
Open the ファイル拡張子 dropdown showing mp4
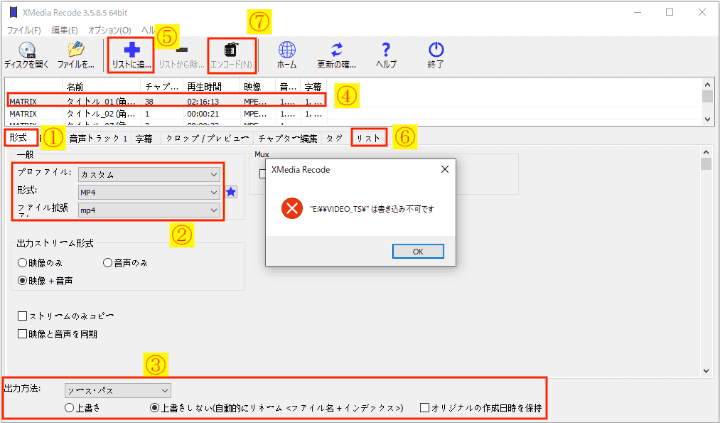(149, 210)
